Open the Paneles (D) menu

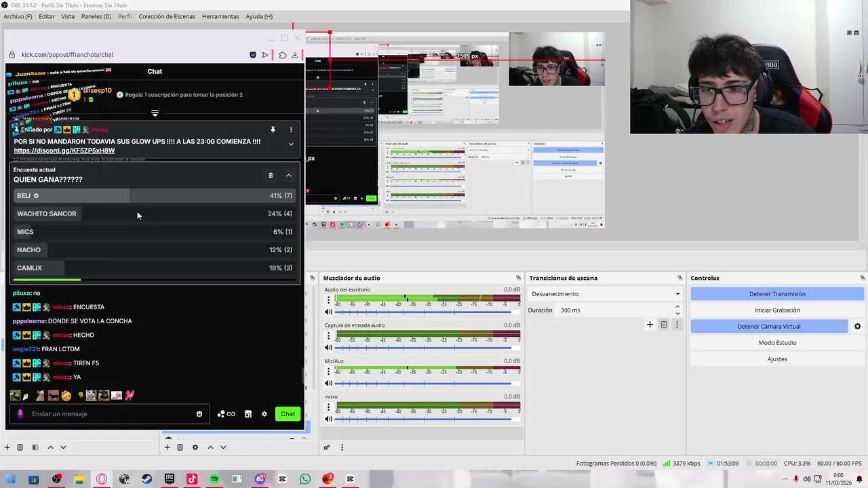coord(96,16)
